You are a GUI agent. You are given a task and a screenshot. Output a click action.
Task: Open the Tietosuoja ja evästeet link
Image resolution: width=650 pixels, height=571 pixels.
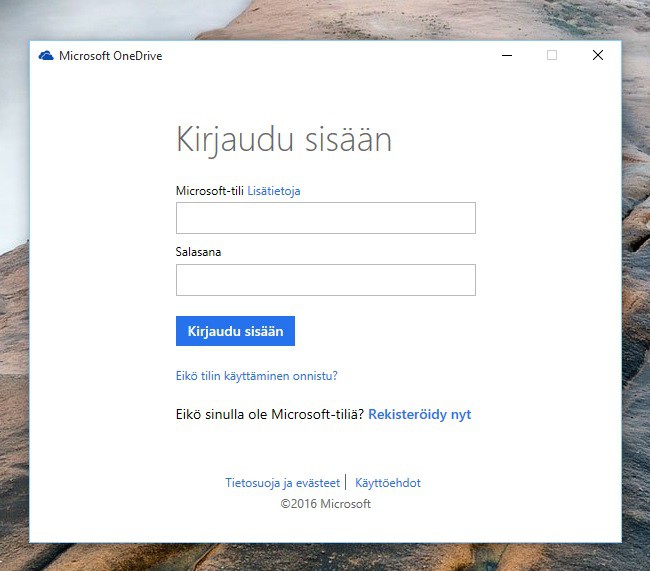point(282,482)
